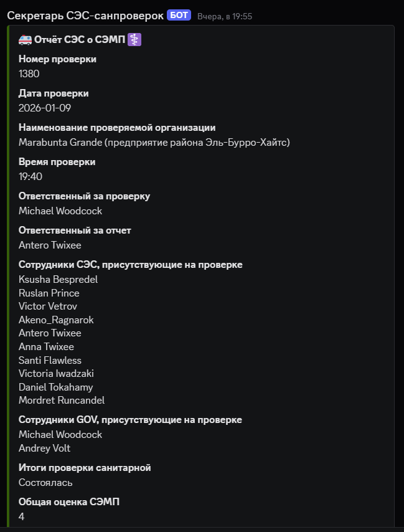The width and height of the screenshot is (404, 532).
Task: Click the organization name Marabunta Grande
Action: pos(60,142)
